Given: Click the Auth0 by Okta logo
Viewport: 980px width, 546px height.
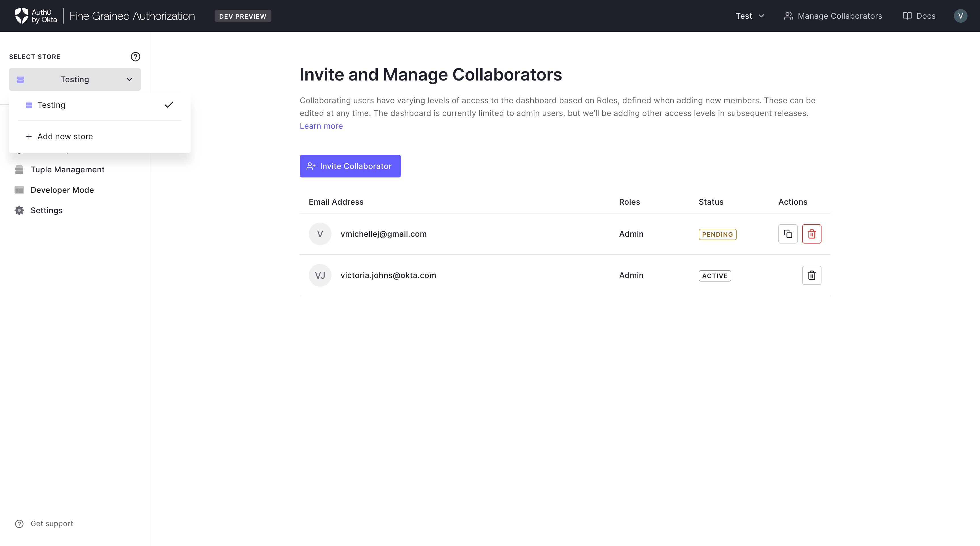Looking at the screenshot, I should pos(36,16).
